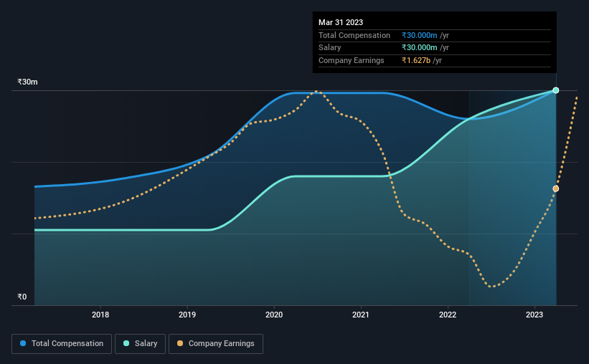Click the 2021 x-axis label
Viewport: 589px width, 364px height.
click(x=361, y=315)
